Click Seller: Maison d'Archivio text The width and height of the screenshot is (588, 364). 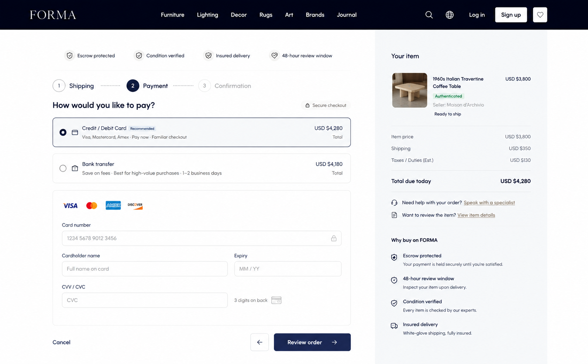(x=458, y=105)
